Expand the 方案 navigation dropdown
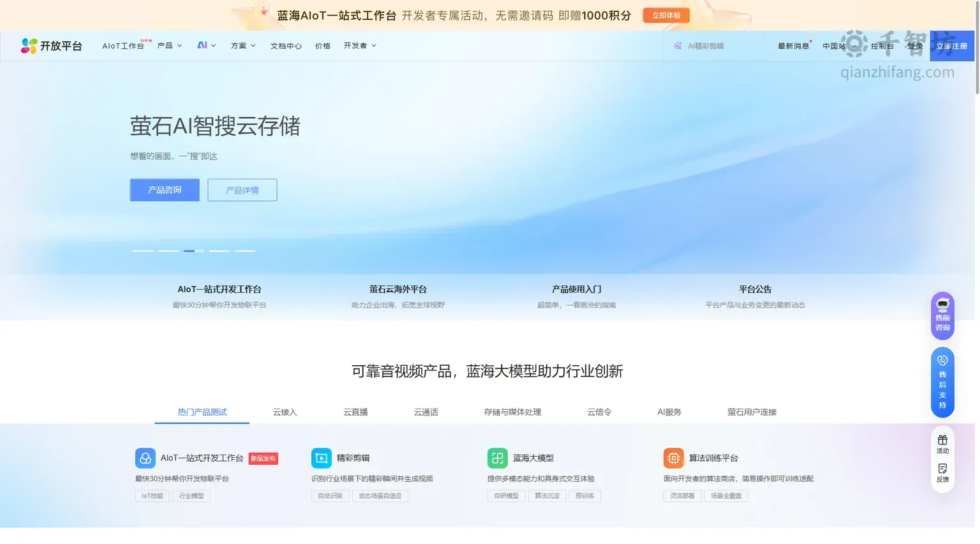The height and width of the screenshot is (544, 980). coord(243,45)
